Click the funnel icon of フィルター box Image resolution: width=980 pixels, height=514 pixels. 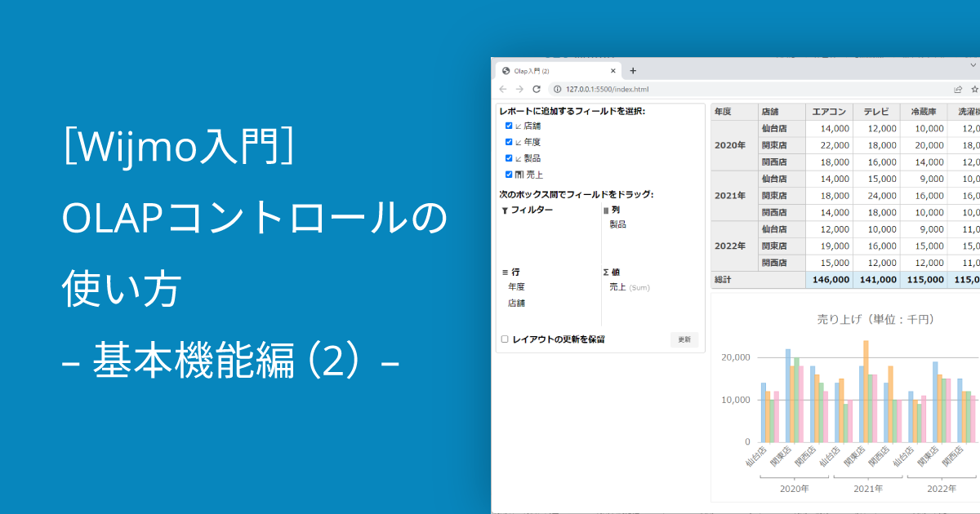coord(504,210)
